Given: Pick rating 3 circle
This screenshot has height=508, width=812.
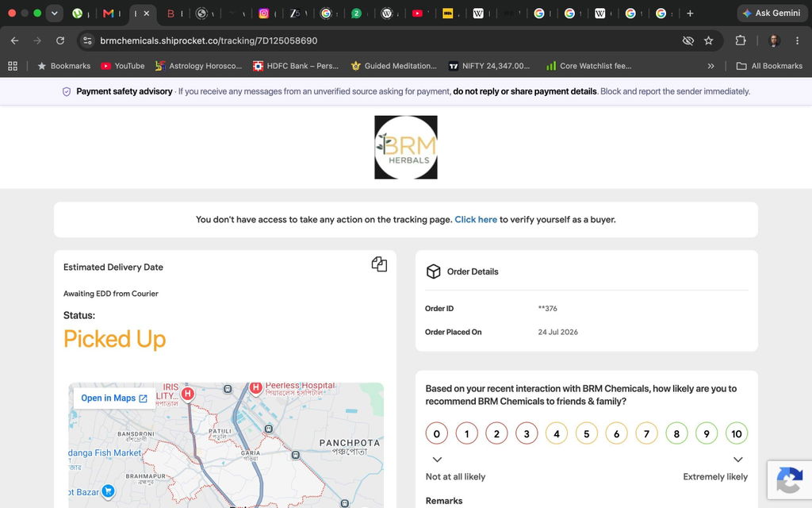Looking at the screenshot, I should (x=527, y=434).
